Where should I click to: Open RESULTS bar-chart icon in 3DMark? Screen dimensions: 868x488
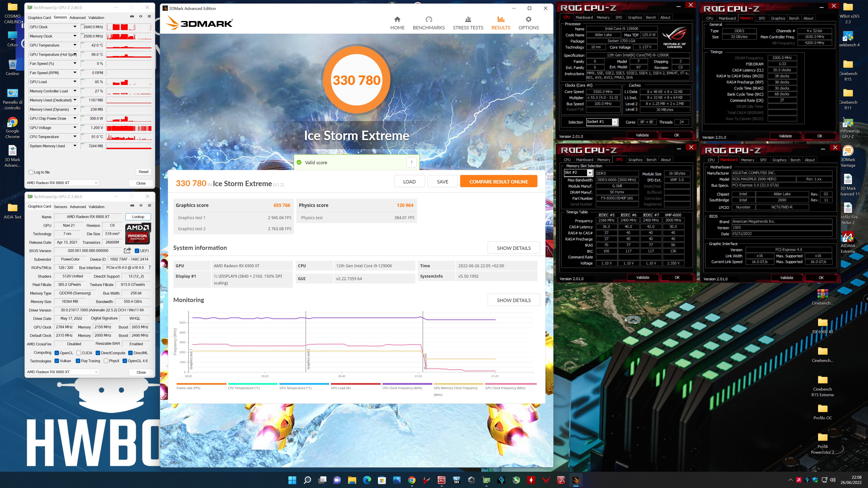point(501,19)
